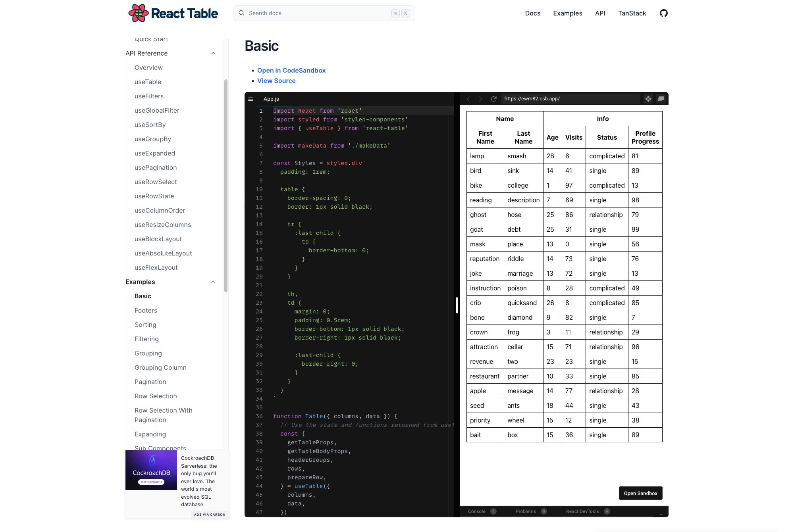Collapse the Examples sidebar section
Screen dimensions: 794x532
pos(213,282)
